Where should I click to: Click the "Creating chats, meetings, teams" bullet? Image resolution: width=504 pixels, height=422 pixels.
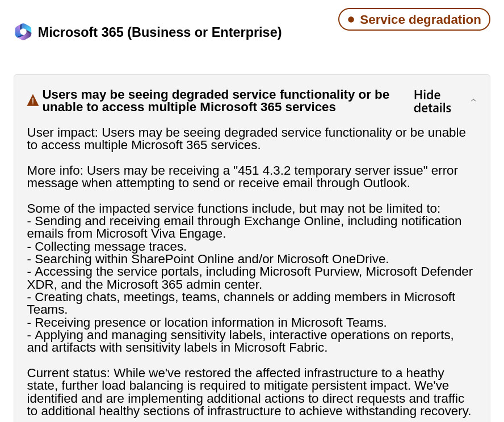[x=241, y=303]
